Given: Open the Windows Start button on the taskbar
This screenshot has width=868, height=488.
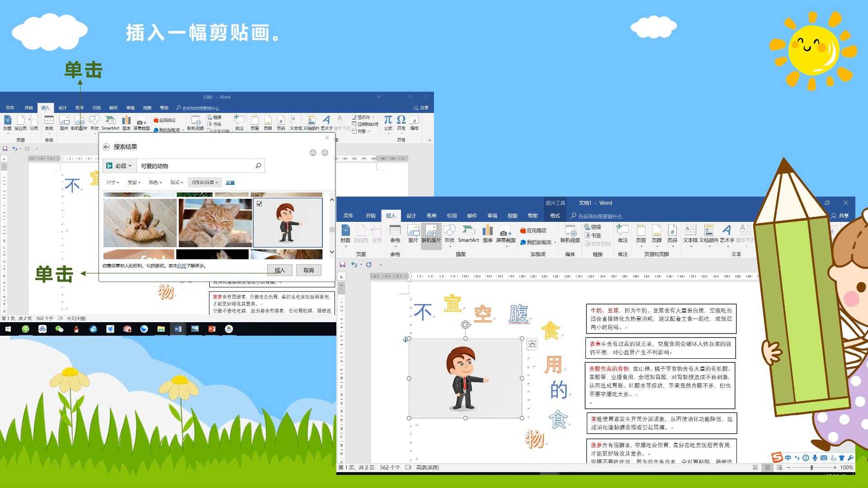Looking at the screenshot, I should 8,329.
